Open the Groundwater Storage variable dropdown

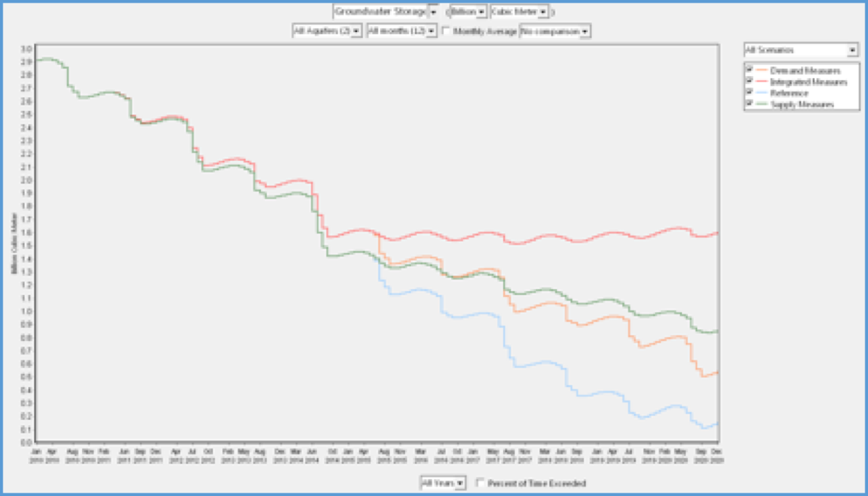click(x=433, y=12)
